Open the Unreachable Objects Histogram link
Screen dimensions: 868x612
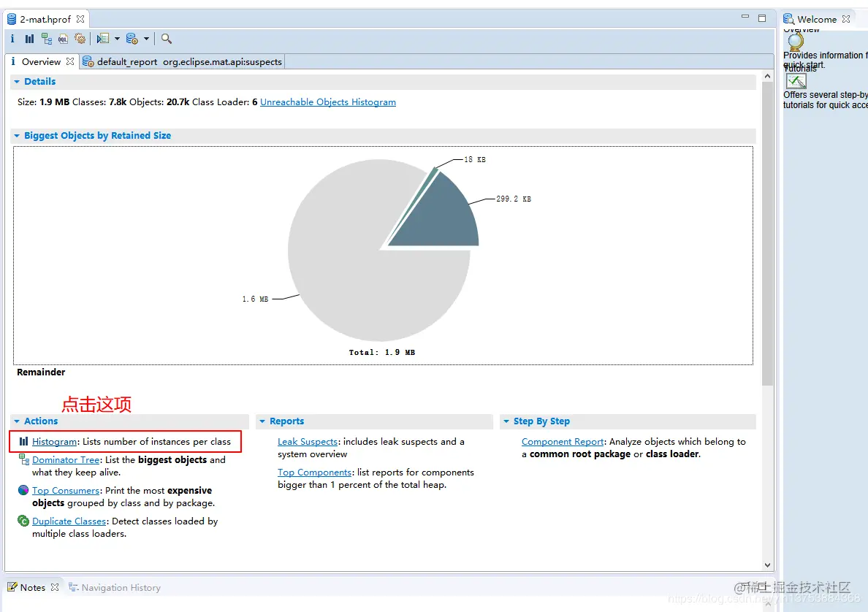[x=328, y=102]
